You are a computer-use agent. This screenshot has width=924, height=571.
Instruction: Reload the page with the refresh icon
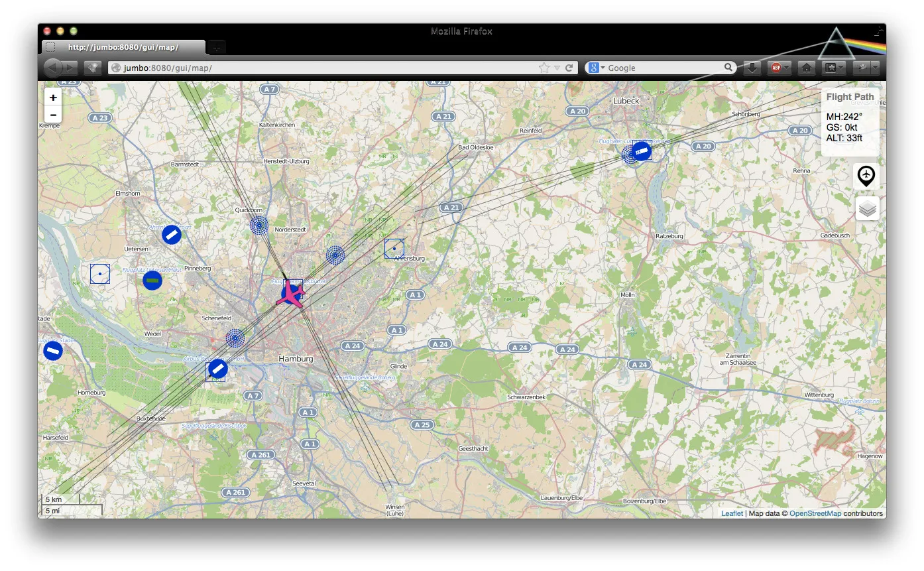569,68
